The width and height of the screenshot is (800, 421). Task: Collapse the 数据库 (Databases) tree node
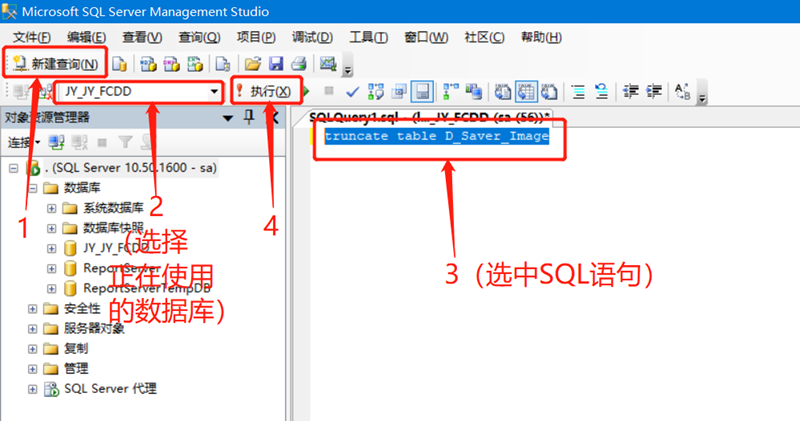point(33,188)
